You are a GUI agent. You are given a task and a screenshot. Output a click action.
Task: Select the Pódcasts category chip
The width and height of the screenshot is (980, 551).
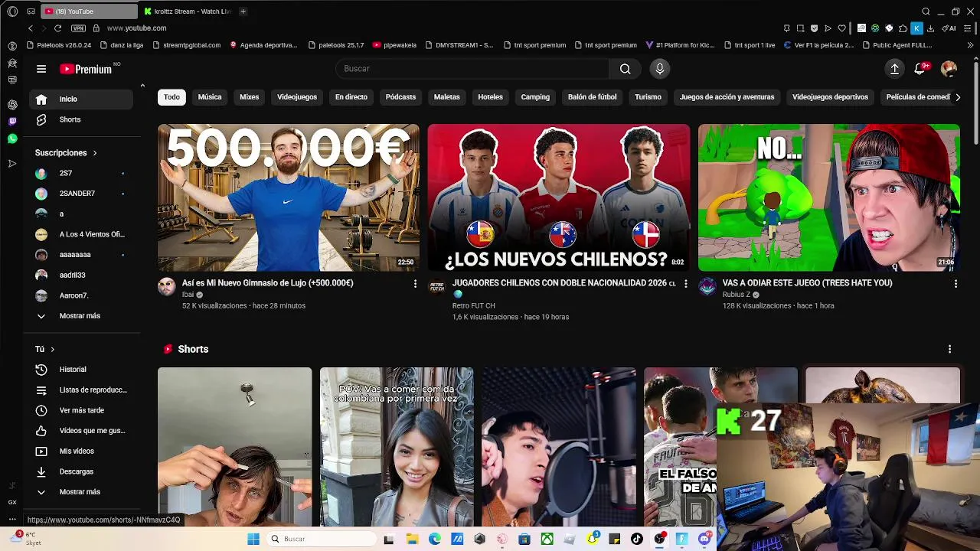pos(400,97)
